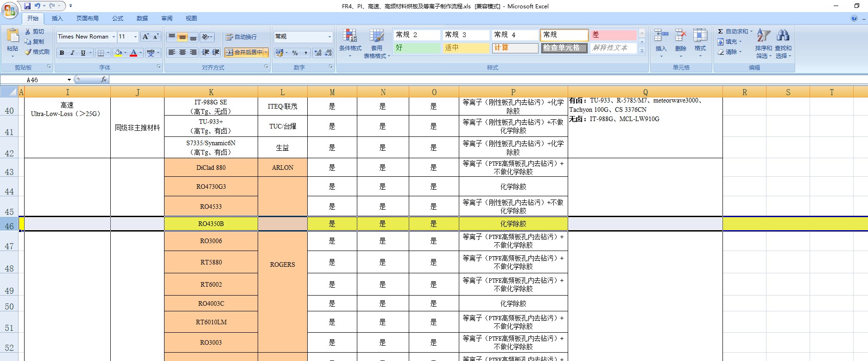Save the workbook with the floppy icon
The image size is (868, 361).
click(x=27, y=6)
